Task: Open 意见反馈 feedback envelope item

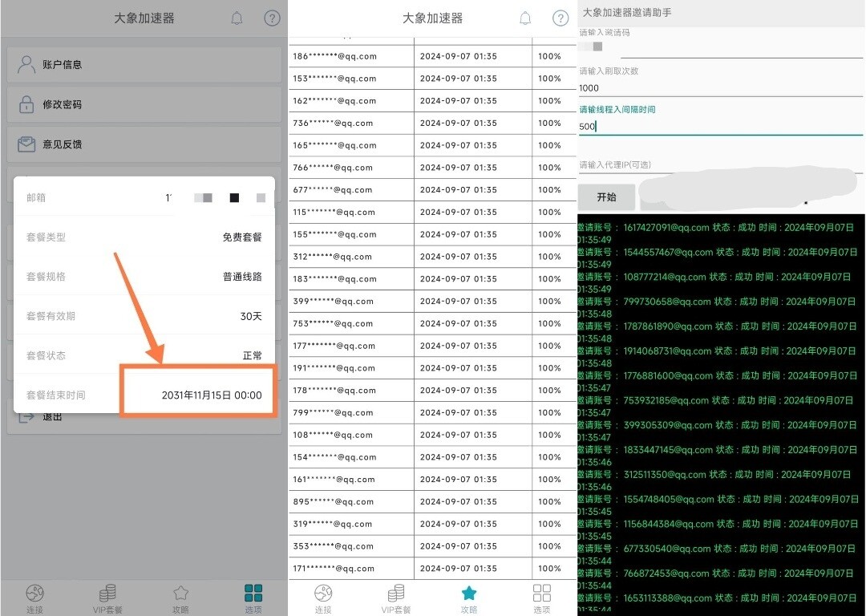Action: [x=63, y=144]
